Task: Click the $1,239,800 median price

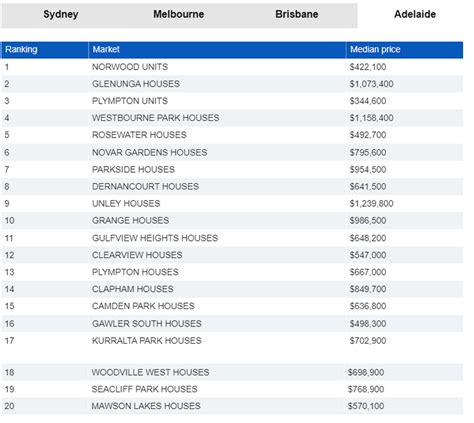Action: [x=371, y=204]
